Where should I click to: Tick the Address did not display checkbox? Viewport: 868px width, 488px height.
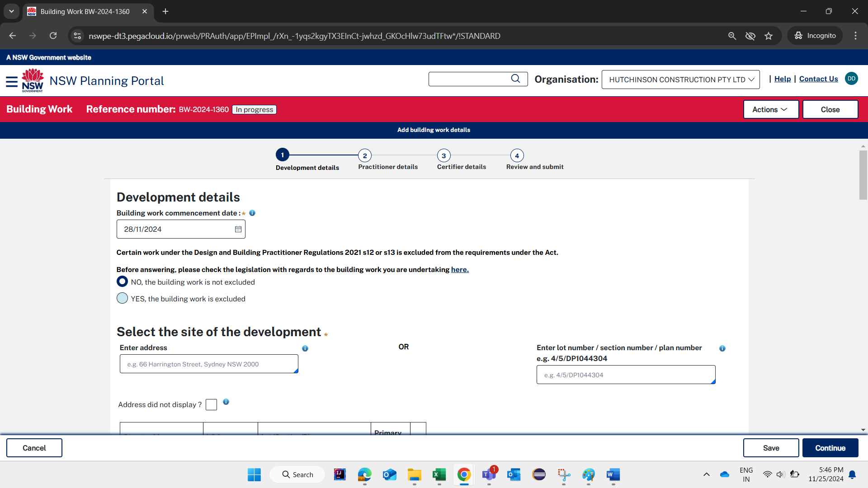(x=211, y=404)
